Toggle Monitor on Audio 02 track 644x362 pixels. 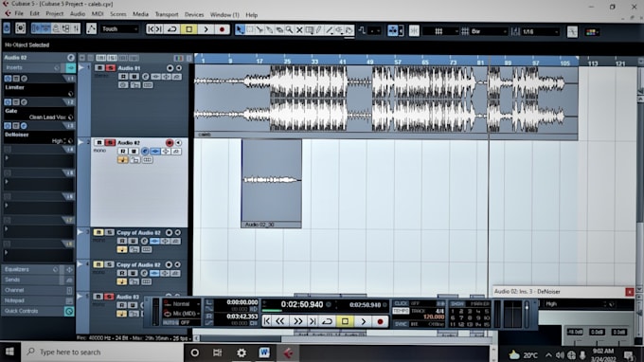pyautogui.click(x=178, y=142)
